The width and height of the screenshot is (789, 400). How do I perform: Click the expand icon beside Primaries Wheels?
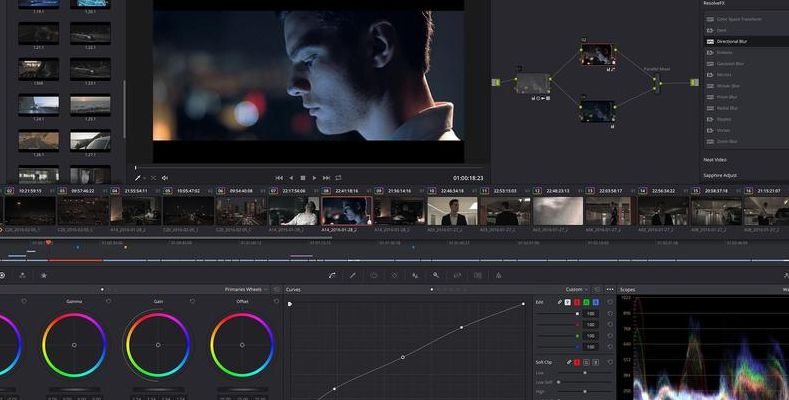276,289
